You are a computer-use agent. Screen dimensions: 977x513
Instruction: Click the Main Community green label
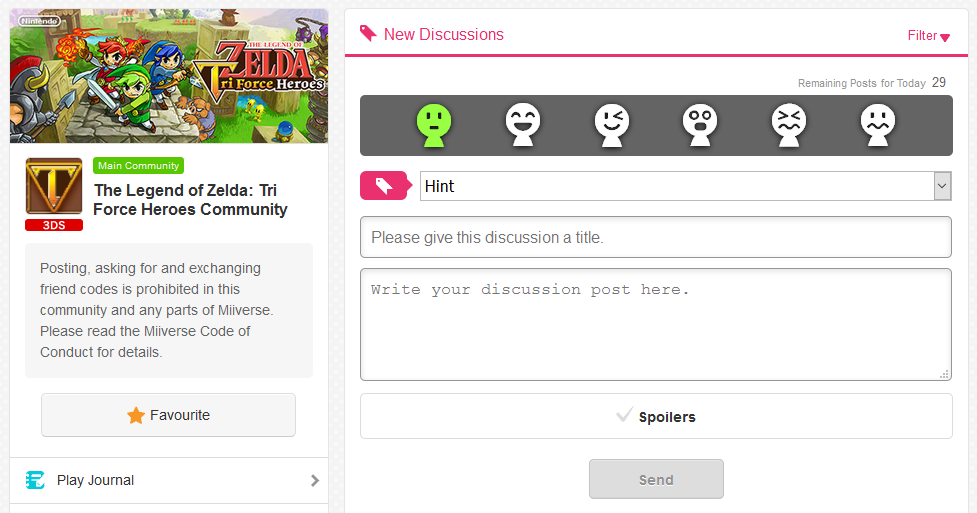[138, 166]
